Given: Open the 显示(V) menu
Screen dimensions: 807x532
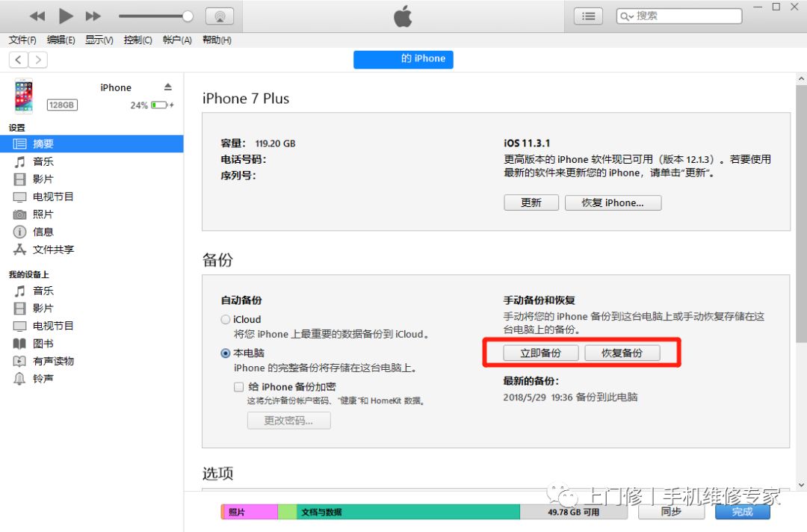Looking at the screenshot, I should tap(99, 40).
